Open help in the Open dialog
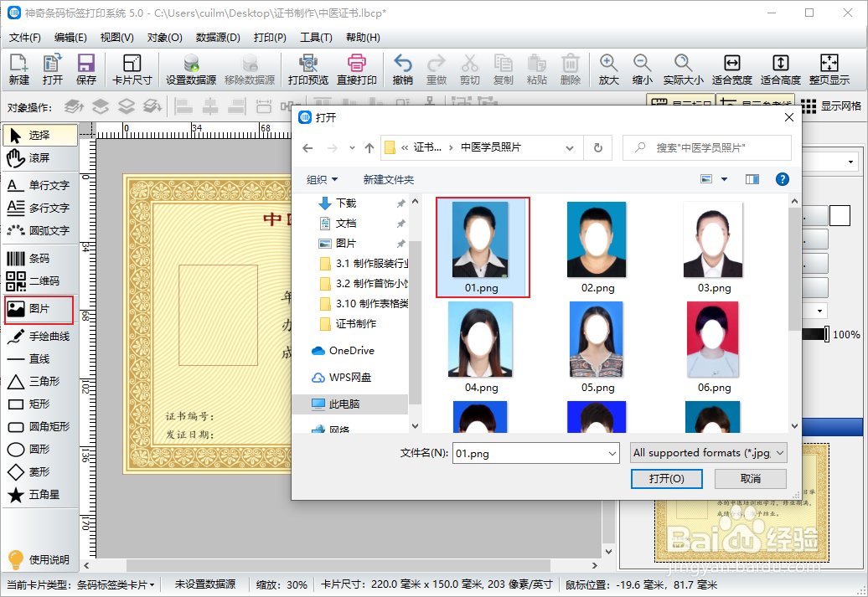The image size is (868, 597). (783, 179)
